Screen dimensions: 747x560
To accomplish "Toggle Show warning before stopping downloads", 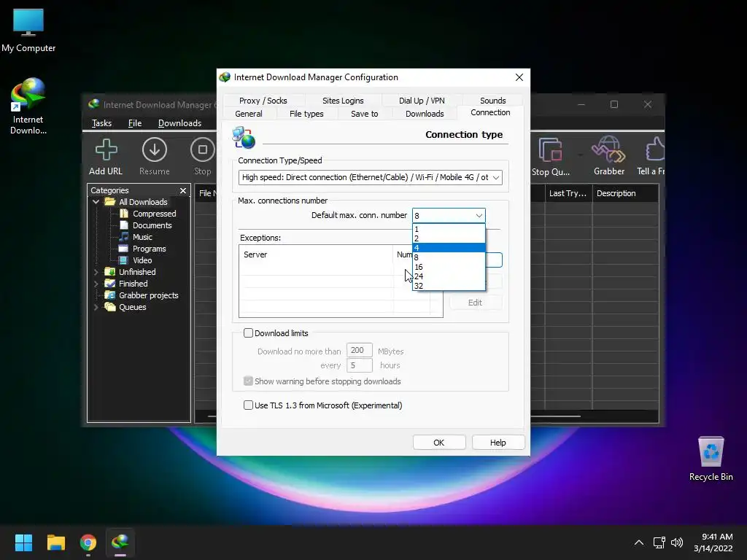I will (x=248, y=381).
